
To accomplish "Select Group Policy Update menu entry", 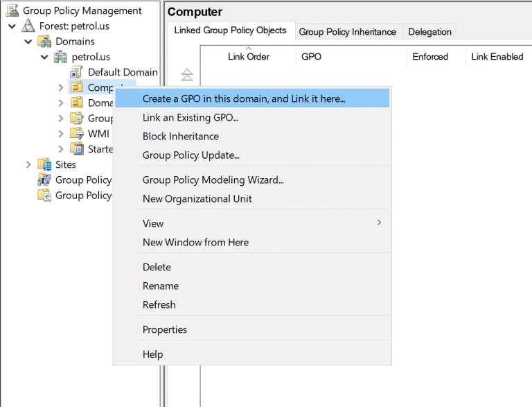I will point(252,155).
